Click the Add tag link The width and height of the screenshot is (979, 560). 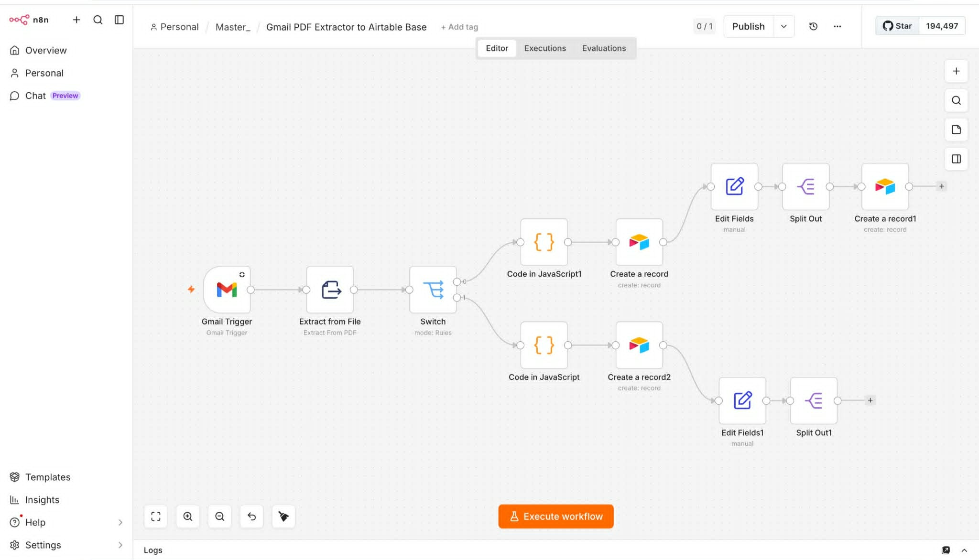coord(459,27)
